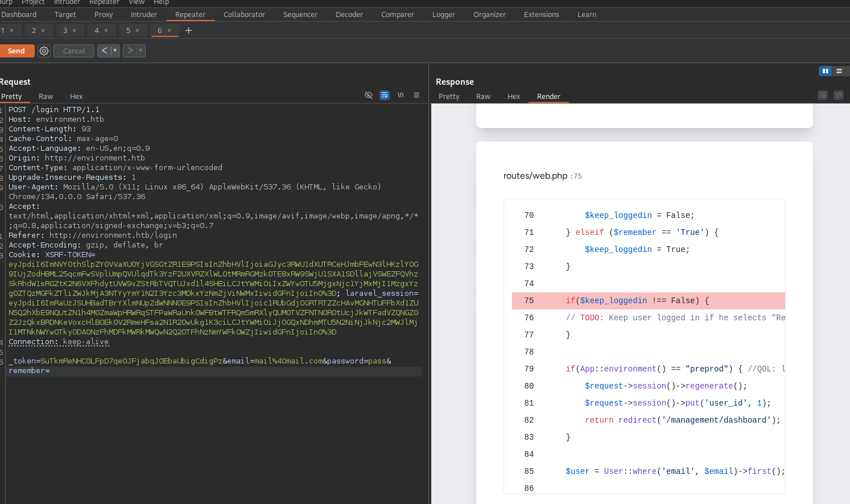Select Repeater sub-tab 4
Viewport: 850px width, 504px height.
pyautogui.click(x=97, y=30)
